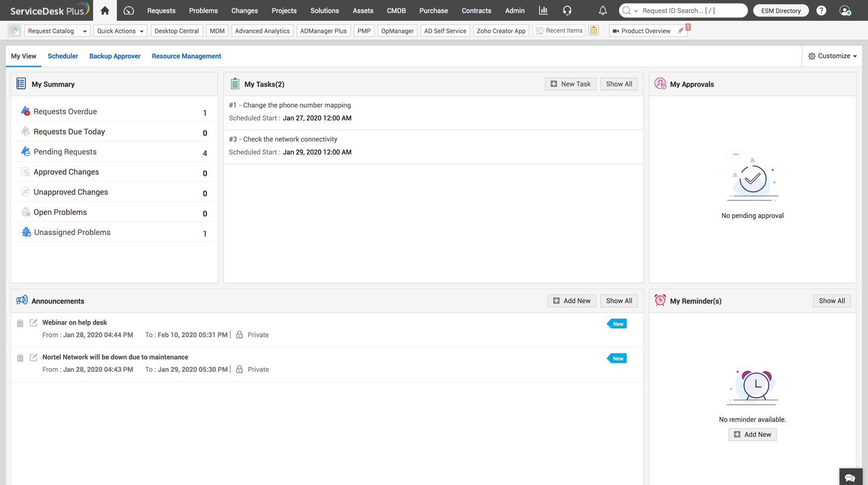Image resolution: width=868 pixels, height=485 pixels.
Task: Open the user profile avatar icon
Action: coord(845,10)
